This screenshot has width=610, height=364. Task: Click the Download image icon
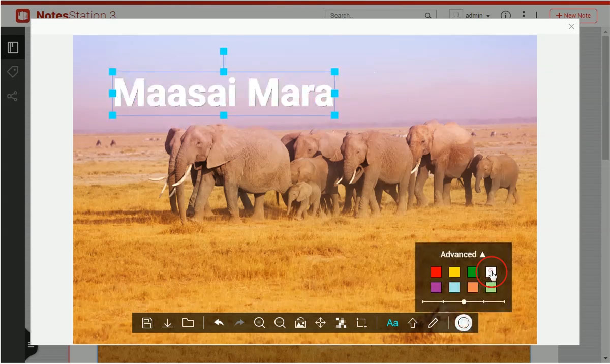(167, 323)
